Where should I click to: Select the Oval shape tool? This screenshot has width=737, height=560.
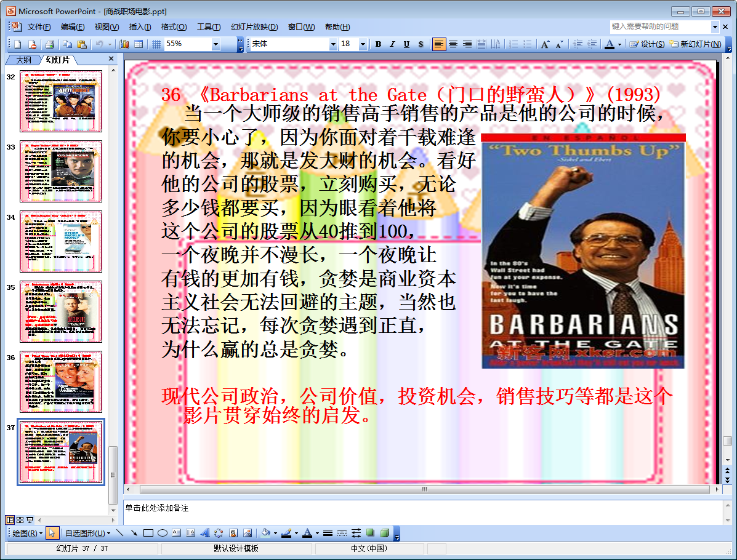coord(162,533)
